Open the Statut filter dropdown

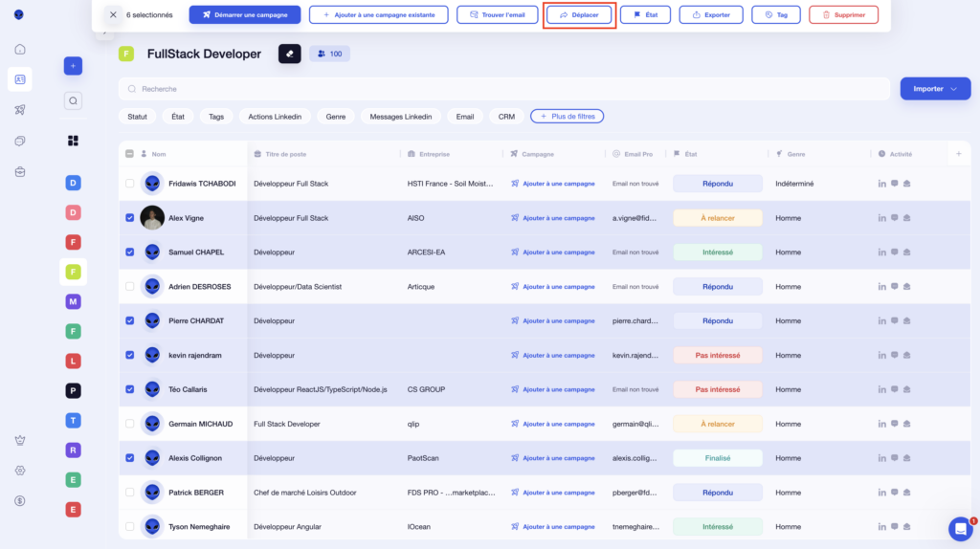click(x=138, y=117)
